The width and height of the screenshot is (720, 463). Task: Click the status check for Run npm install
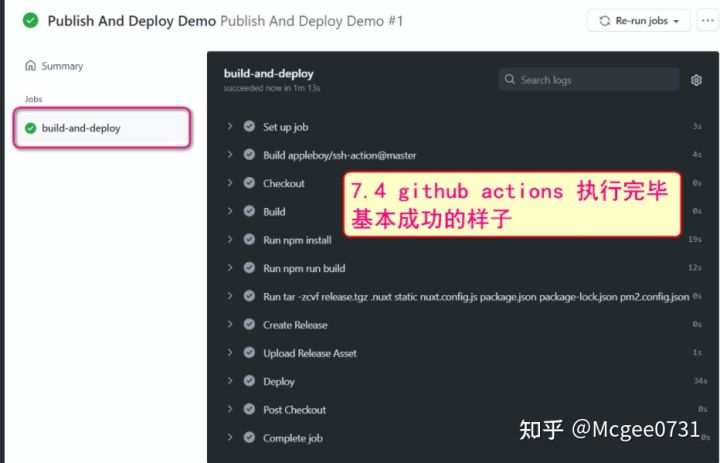(x=249, y=240)
